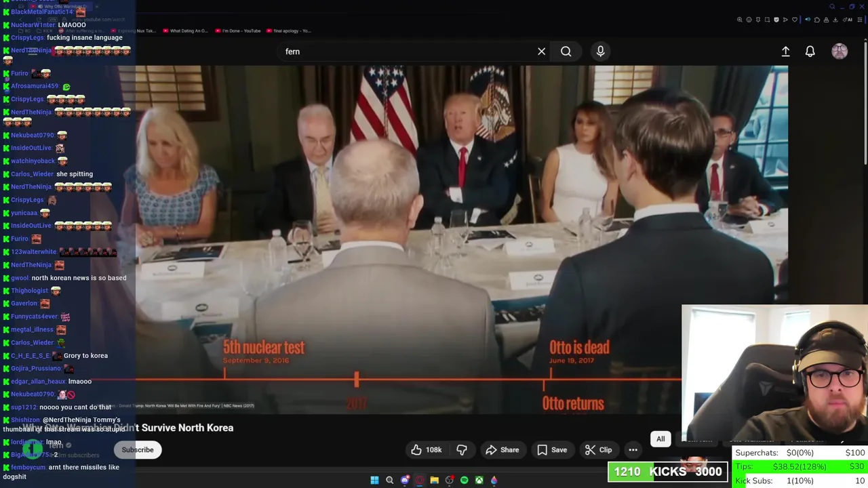The image size is (868, 488).
Task: Open Discord from the taskbar
Action: click(405, 481)
